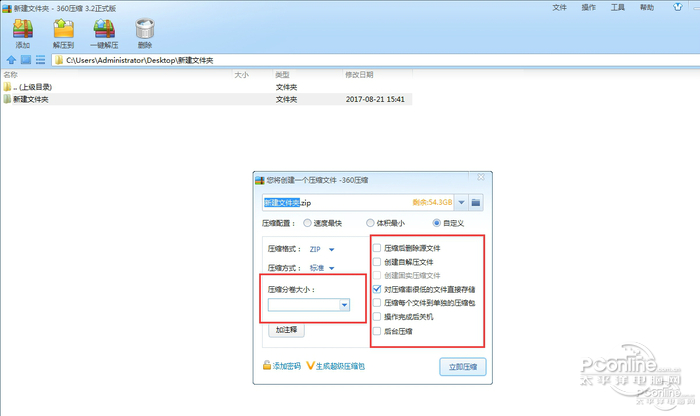The height and width of the screenshot is (416, 700).
Task: Click the 立即压缩 button
Action: 462,367
